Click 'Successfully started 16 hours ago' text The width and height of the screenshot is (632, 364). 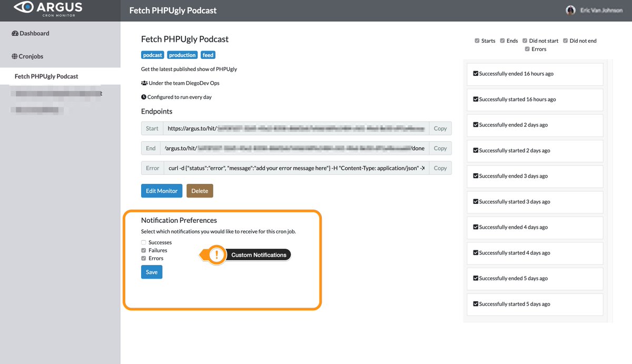click(x=518, y=99)
